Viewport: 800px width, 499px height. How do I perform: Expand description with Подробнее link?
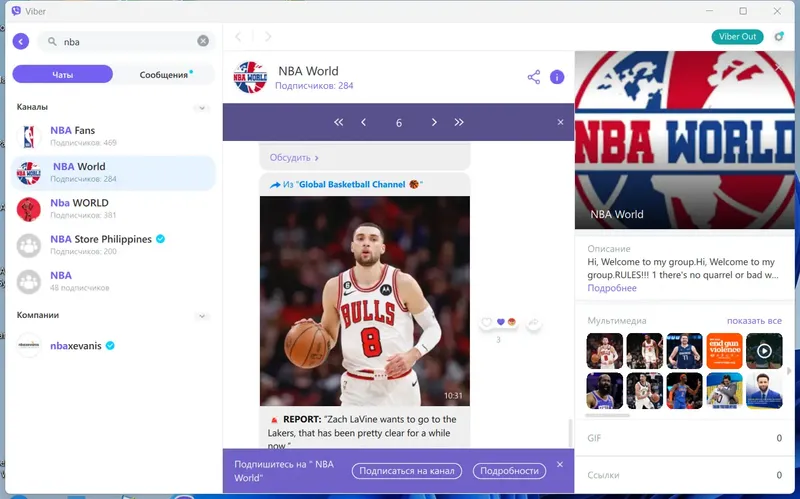point(612,288)
